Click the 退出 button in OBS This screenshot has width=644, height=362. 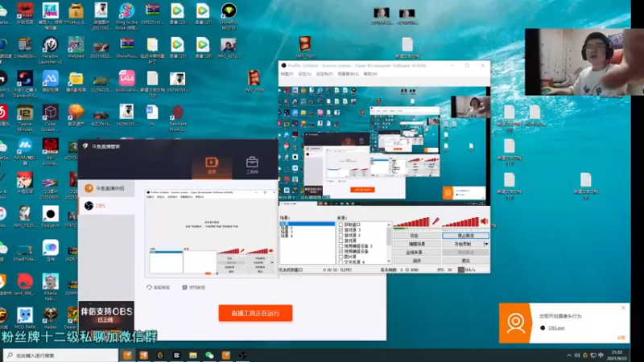[x=465, y=261]
